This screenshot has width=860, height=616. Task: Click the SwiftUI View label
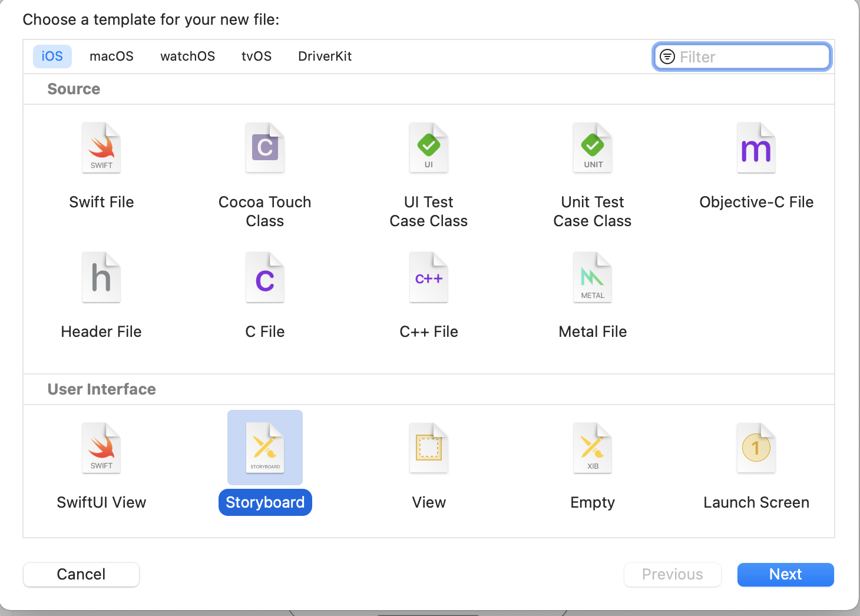[101, 502]
